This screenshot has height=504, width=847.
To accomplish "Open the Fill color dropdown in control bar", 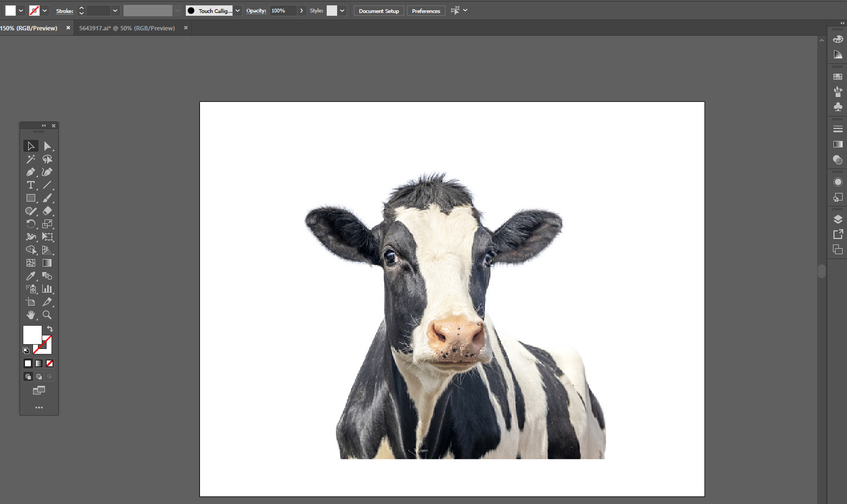I will coord(21,10).
